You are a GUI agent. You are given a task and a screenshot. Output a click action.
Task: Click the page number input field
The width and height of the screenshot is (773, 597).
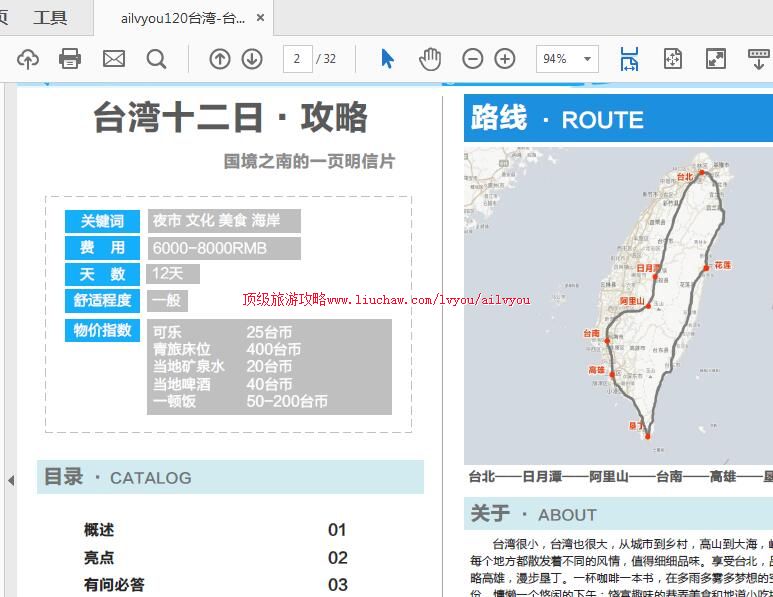point(297,59)
